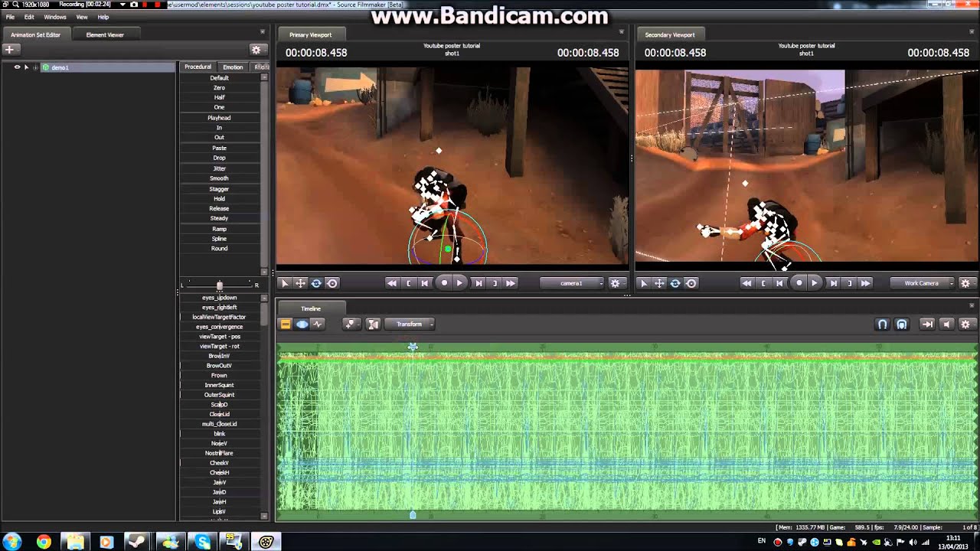Click the Paste preset

(220, 148)
